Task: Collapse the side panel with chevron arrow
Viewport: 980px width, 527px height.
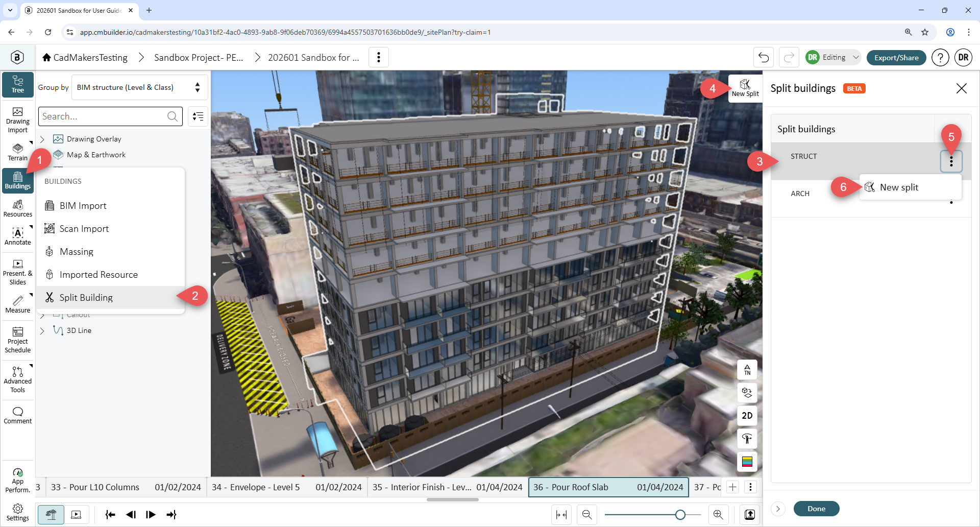Action: pyautogui.click(x=778, y=509)
